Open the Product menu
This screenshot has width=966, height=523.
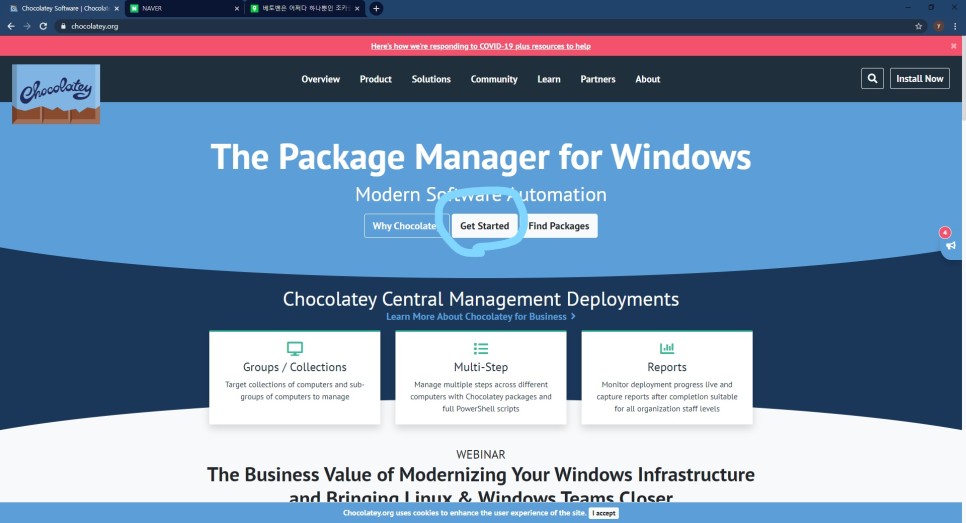tap(376, 79)
